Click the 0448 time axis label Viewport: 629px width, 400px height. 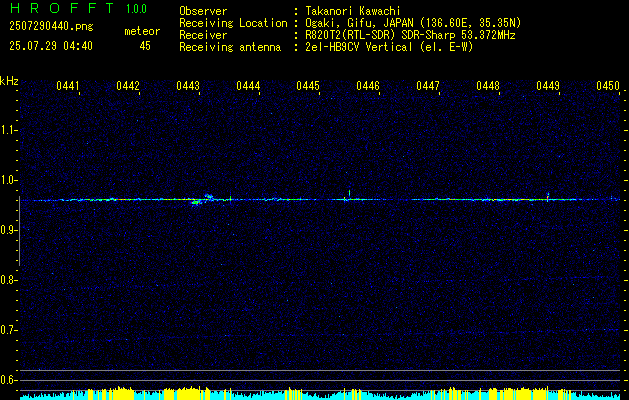point(488,86)
